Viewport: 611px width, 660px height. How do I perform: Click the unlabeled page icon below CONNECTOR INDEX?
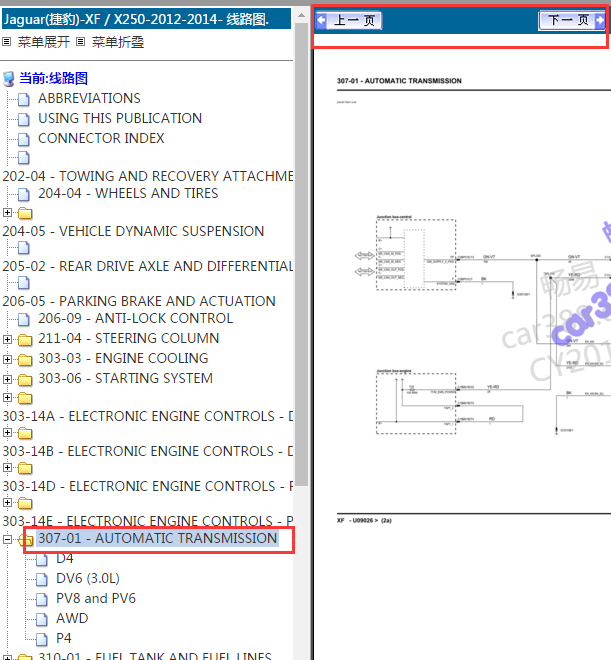[24, 157]
